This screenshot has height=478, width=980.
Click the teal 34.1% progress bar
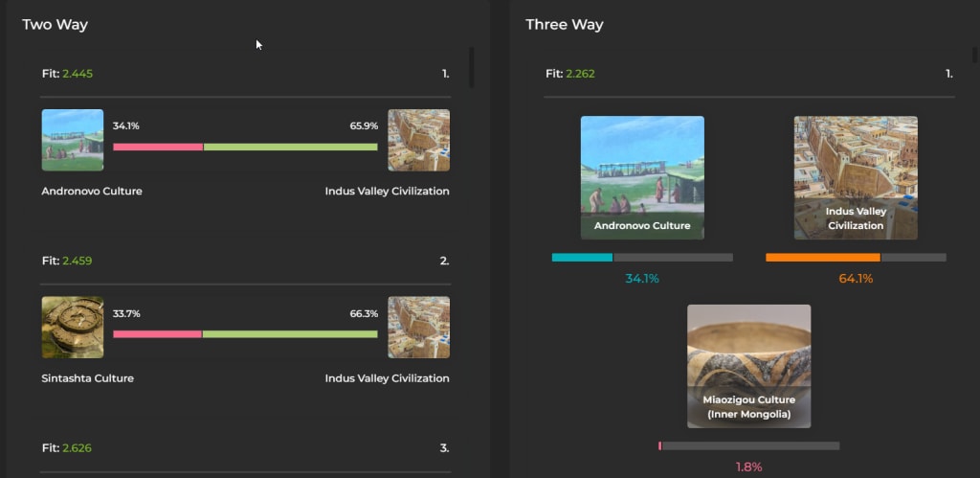(x=582, y=258)
